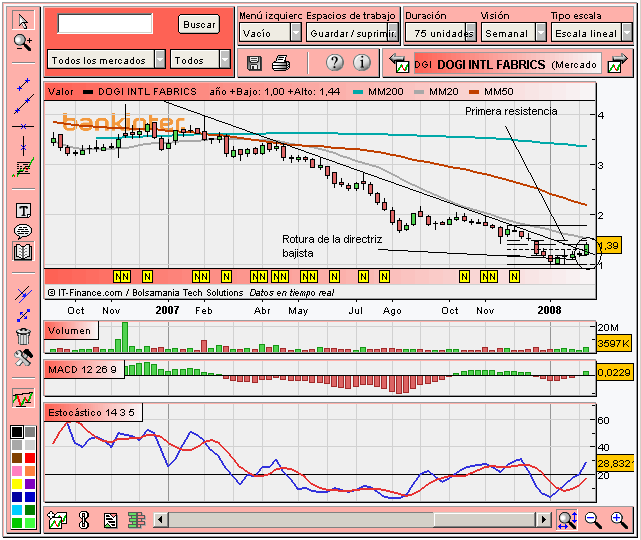Open the hammer and wrench settings tool
The image size is (641, 540).
click(23, 358)
